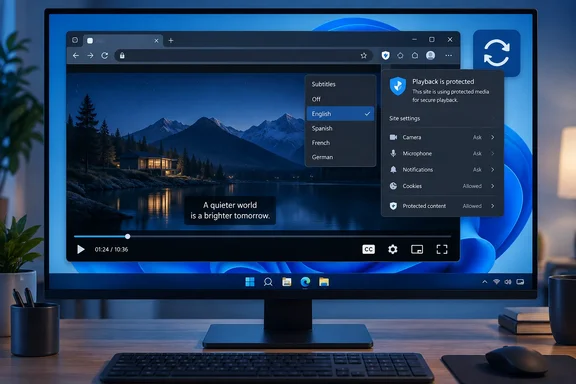The width and height of the screenshot is (576, 384).
Task: Click the sync arrows desktop icon
Action: tap(496, 53)
